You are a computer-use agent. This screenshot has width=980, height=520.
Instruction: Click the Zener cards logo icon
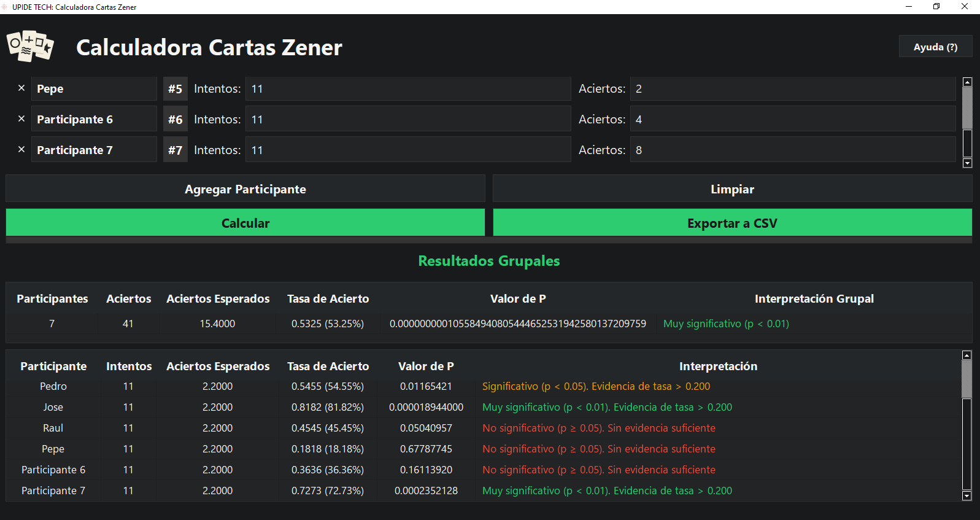point(30,47)
